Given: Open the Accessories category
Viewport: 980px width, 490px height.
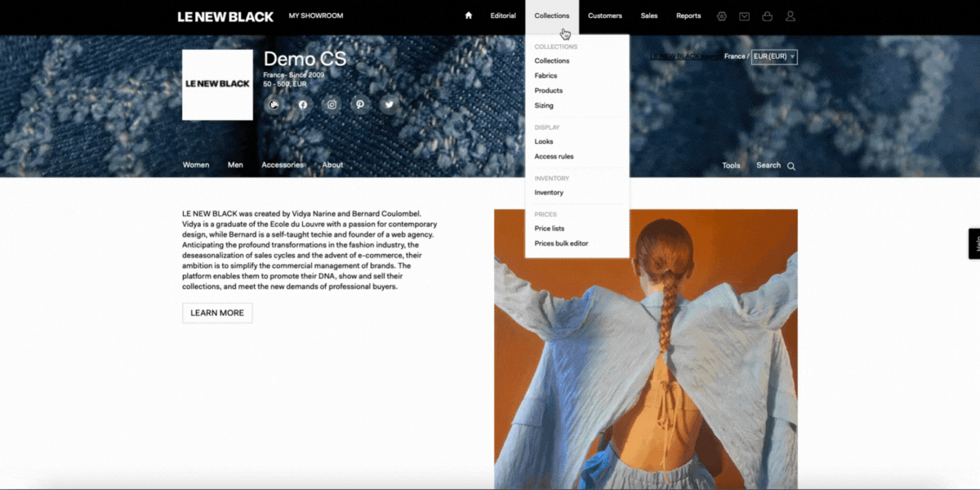Looking at the screenshot, I should (283, 165).
